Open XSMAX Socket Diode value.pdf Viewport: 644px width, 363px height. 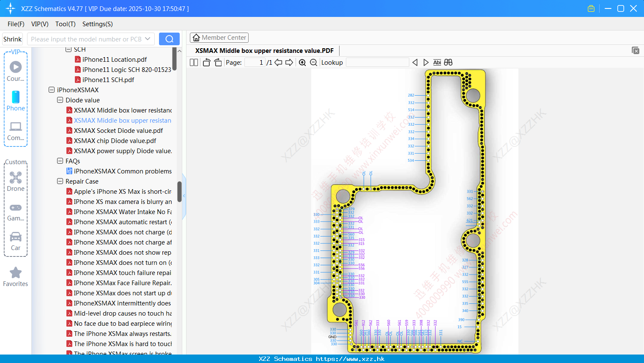(115, 131)
